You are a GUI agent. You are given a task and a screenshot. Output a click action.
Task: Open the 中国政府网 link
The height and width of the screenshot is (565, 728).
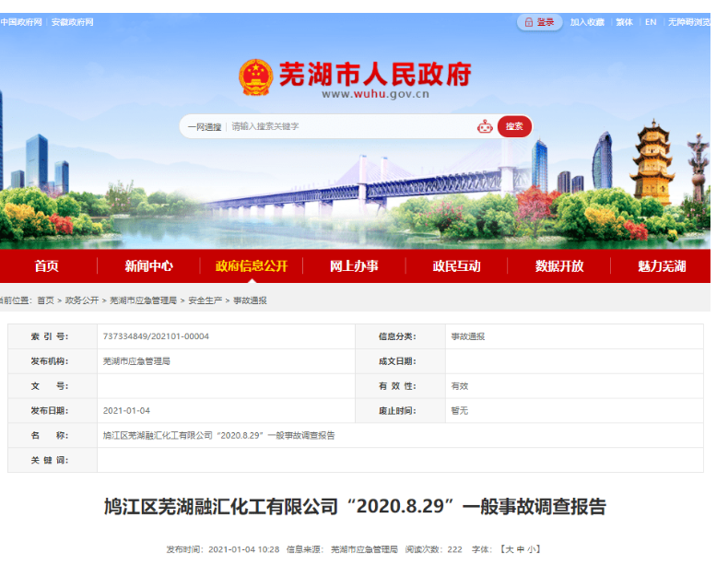[x=22, y=22]
